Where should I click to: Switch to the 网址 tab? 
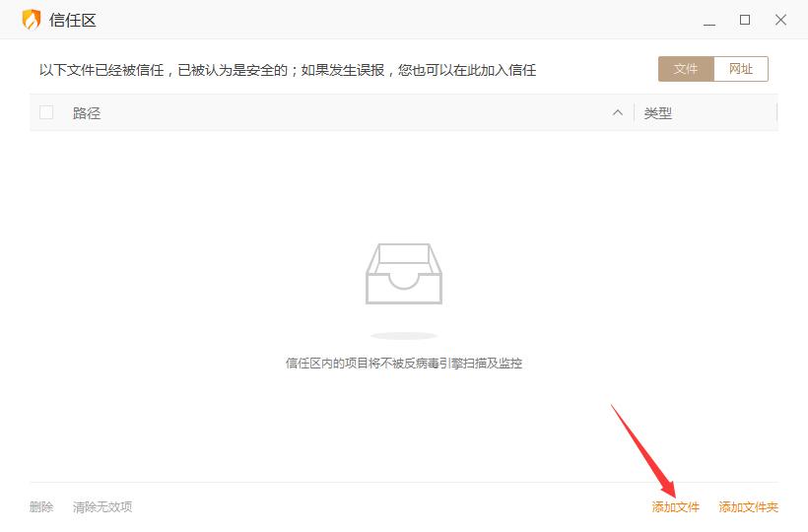[741, 69]
